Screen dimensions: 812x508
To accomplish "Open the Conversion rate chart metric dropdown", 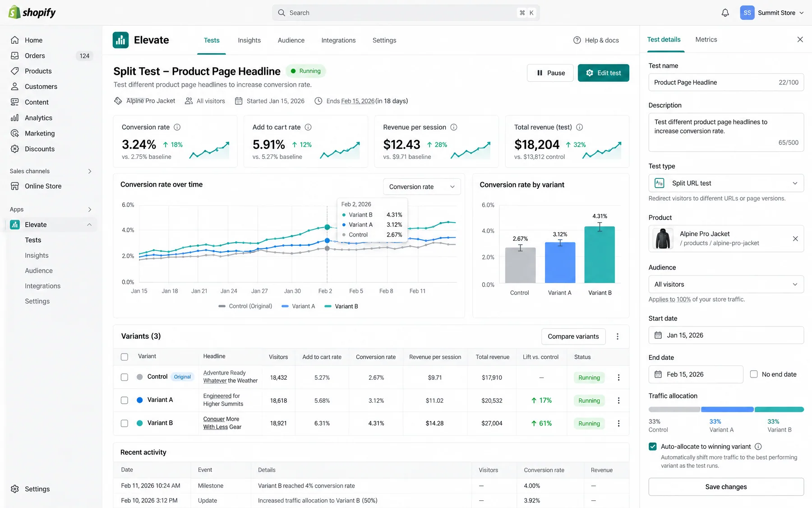I will [x=422, y=187].
